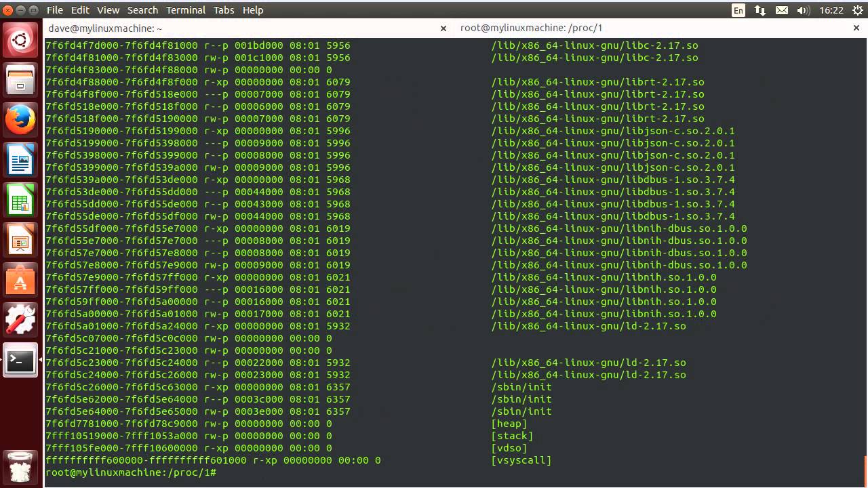Click the [heap] mapping label
Viewport: 868px width, 488px height.
509,424
